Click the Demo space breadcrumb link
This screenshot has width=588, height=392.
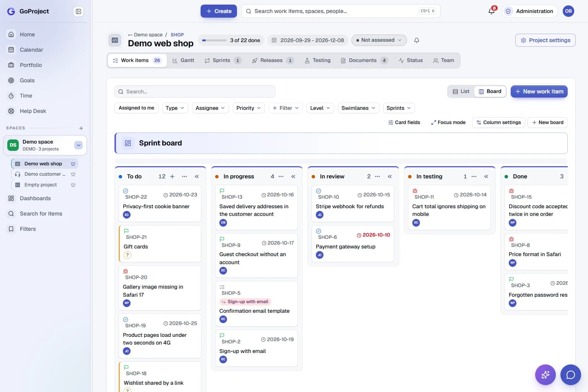(148, 34)
